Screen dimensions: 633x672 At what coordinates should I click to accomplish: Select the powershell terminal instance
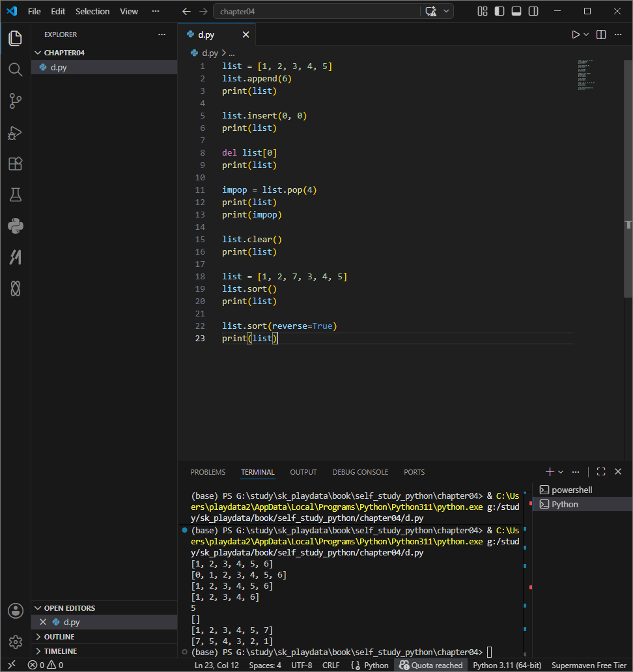(x=582, y=490)
